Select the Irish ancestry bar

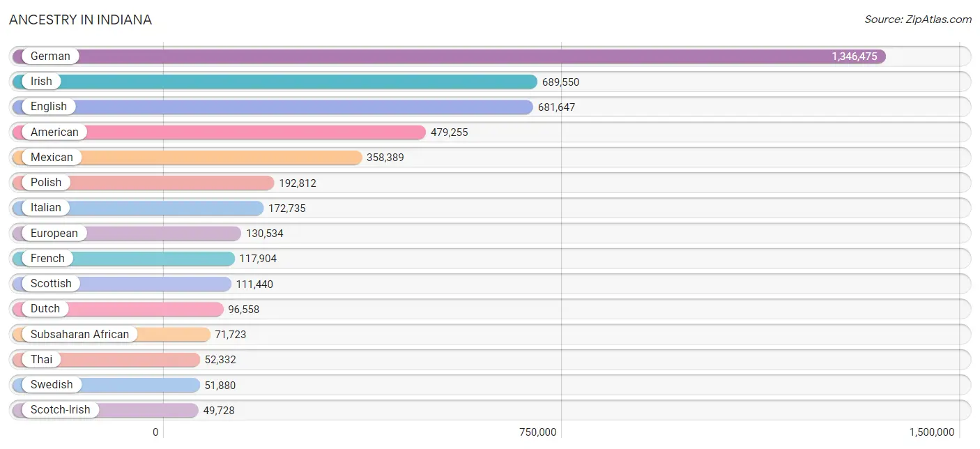(x=275, y=82)
